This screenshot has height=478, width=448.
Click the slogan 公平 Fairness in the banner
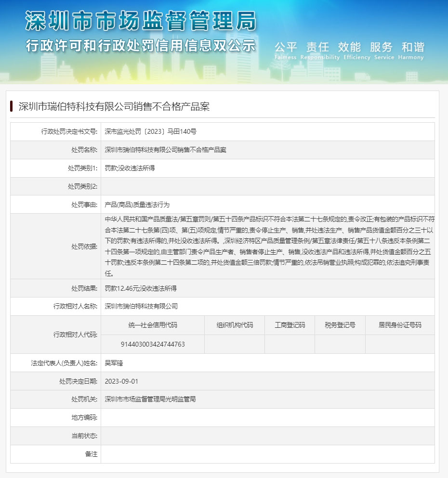tap(286, 51)
